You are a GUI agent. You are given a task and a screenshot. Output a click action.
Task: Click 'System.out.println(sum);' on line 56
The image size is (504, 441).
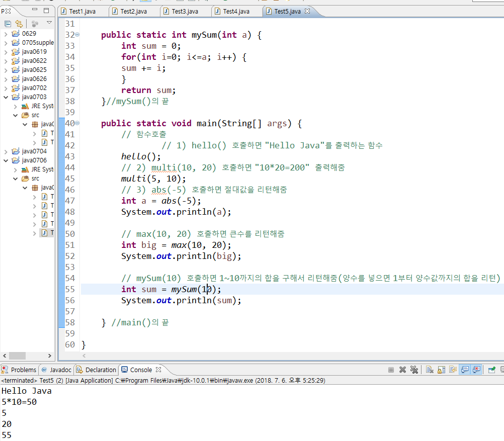point(181,301)
